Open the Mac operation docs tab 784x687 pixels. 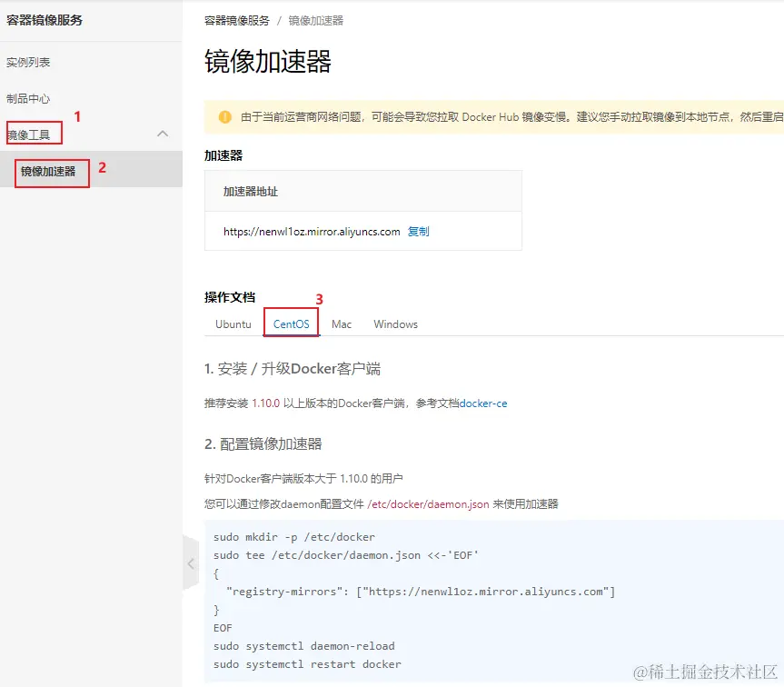pos(341,324)
